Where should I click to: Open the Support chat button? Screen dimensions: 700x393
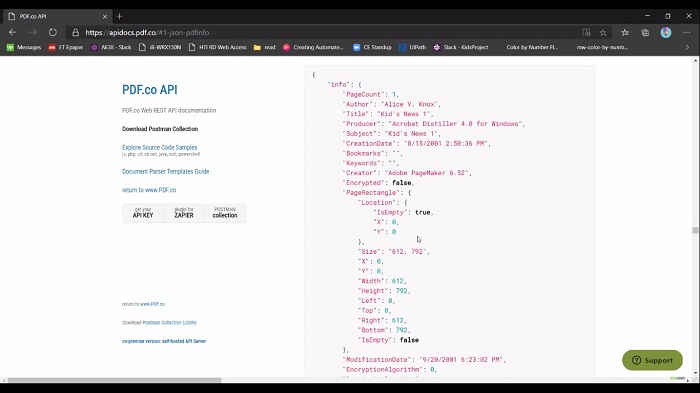click(652, 360)
